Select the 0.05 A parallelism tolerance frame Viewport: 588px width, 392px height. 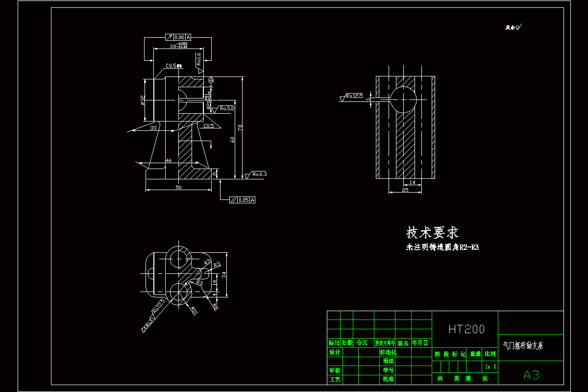pyautogui.click(x=242, y=199)
